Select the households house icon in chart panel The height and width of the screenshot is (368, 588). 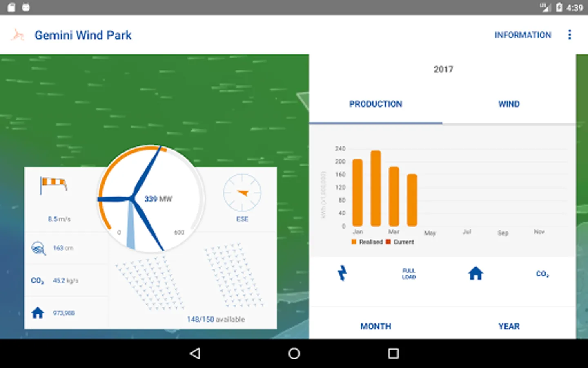475,273
